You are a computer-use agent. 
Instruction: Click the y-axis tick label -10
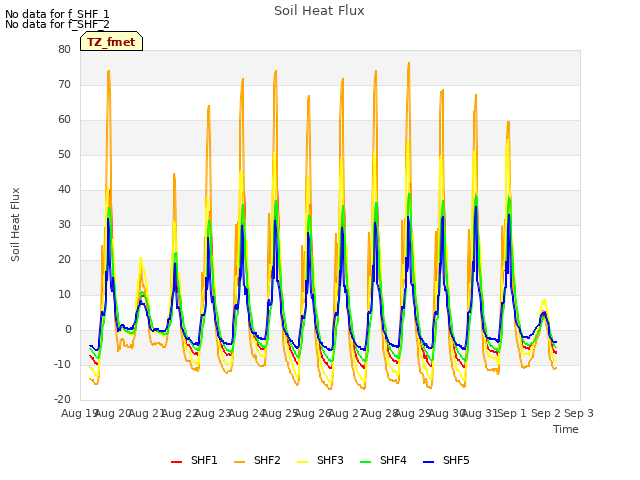tap(62, 364)
